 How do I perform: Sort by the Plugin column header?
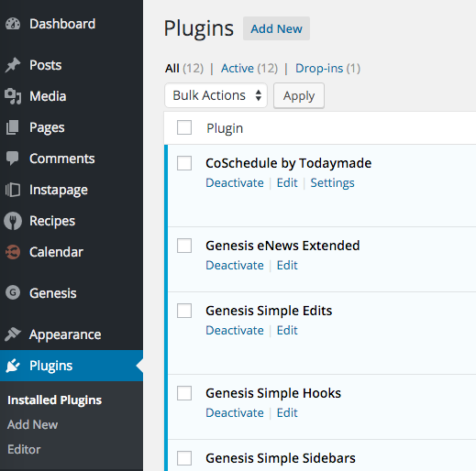coord(225,128)
